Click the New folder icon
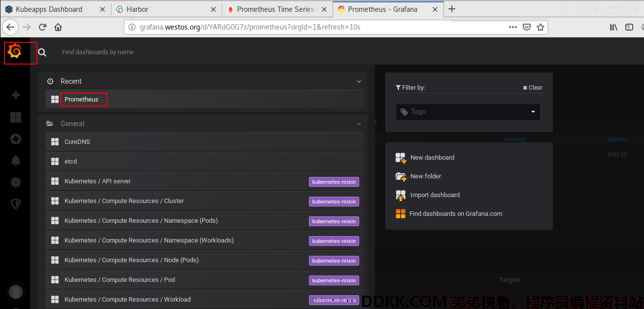644x309 pixels. [x=401, y=176]
